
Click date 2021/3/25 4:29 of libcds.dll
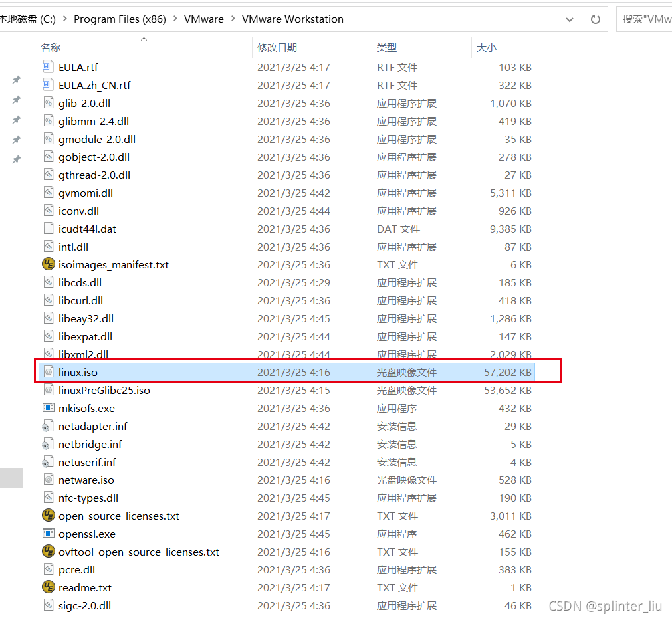[294, 283]
